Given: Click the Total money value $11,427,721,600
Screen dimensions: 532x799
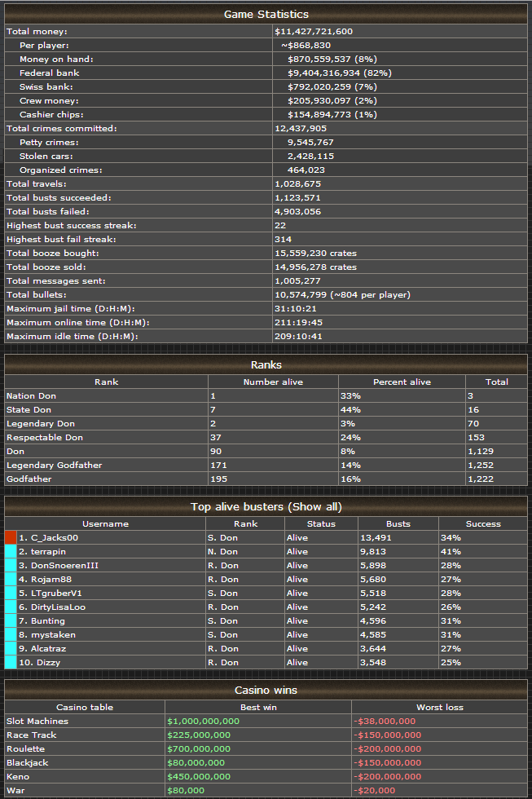Looking at the screenshot, I should [314, 31].
